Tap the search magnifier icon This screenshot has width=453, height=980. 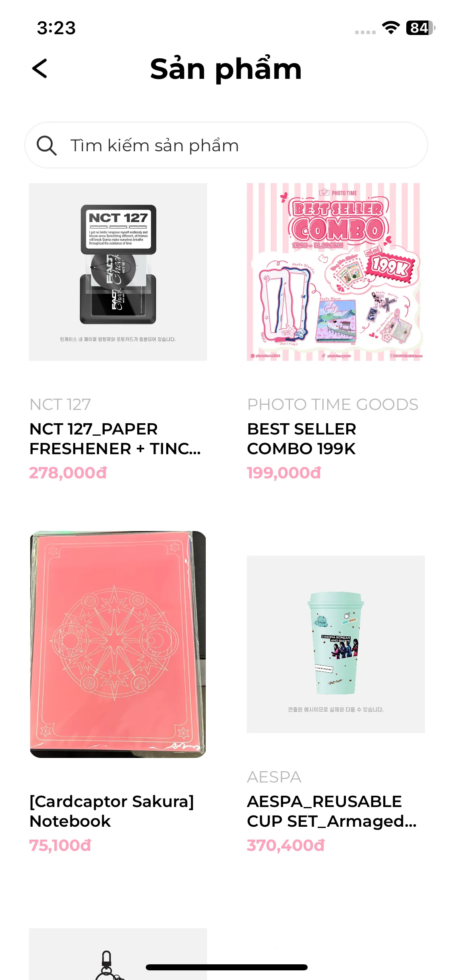(x=46, y=145)
